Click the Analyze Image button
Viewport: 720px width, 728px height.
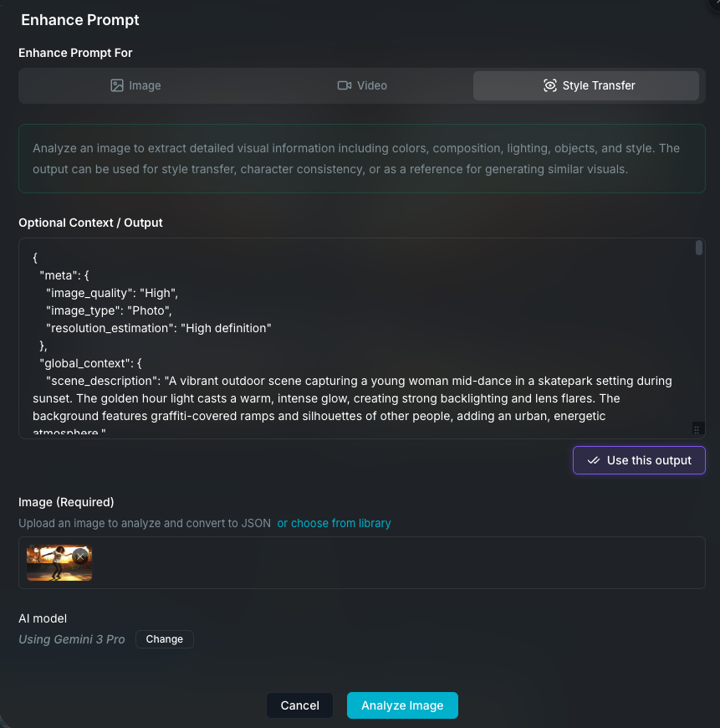(402, 705)
